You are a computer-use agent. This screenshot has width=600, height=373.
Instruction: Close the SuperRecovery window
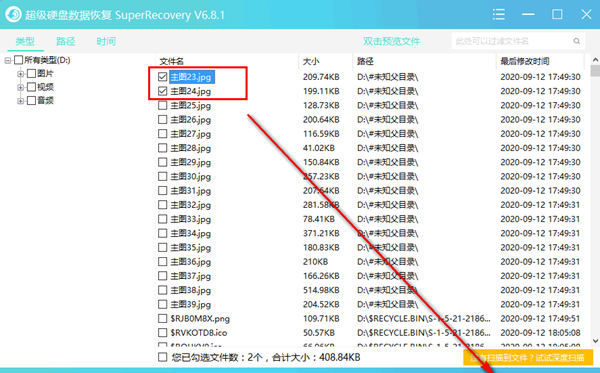(586, 15)
